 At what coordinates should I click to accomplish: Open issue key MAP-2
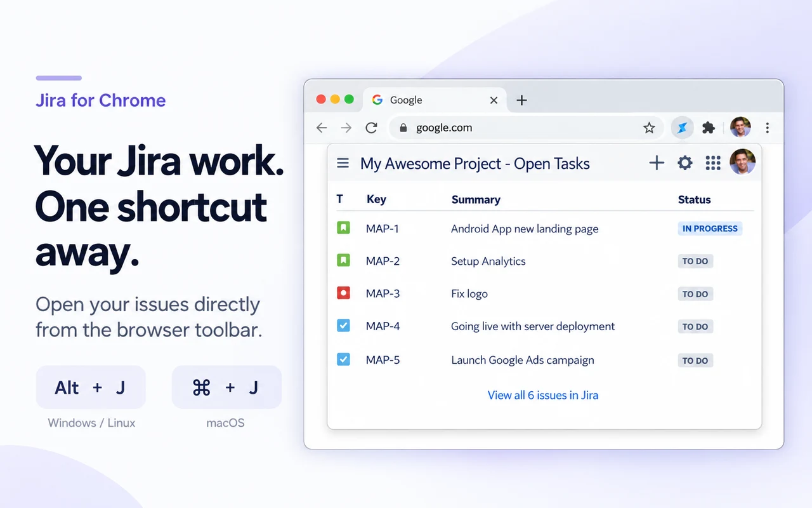pyautogui.click(x=383, y=261)
